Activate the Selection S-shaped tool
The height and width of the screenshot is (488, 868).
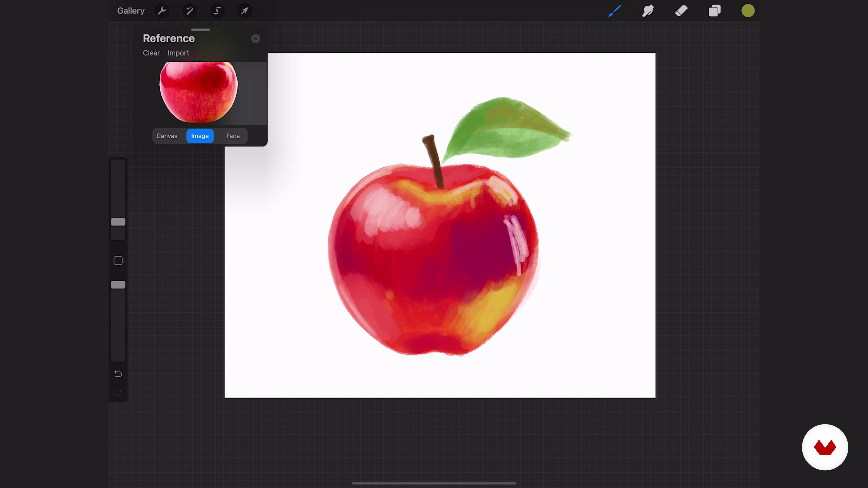tap(217, 11)
